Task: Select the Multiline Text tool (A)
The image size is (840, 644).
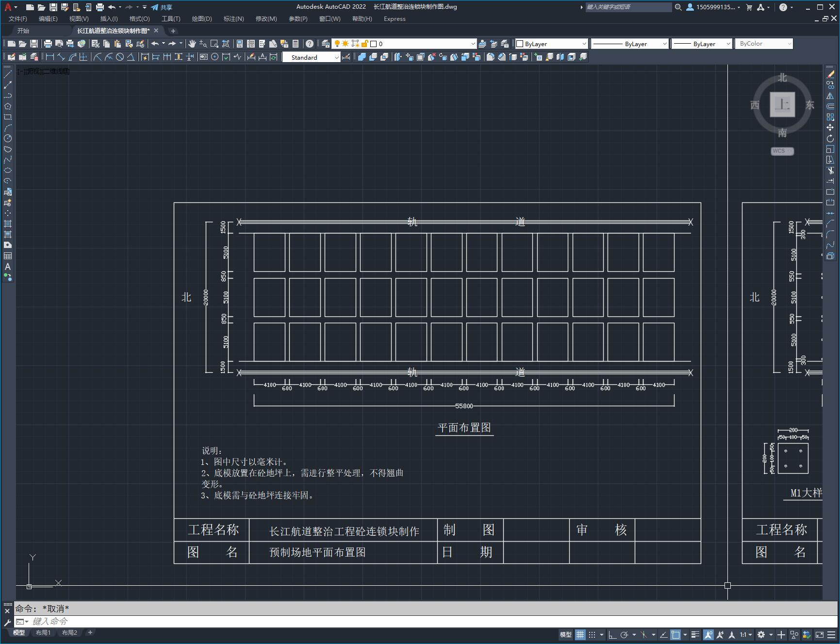Action: tap(8, 266)
